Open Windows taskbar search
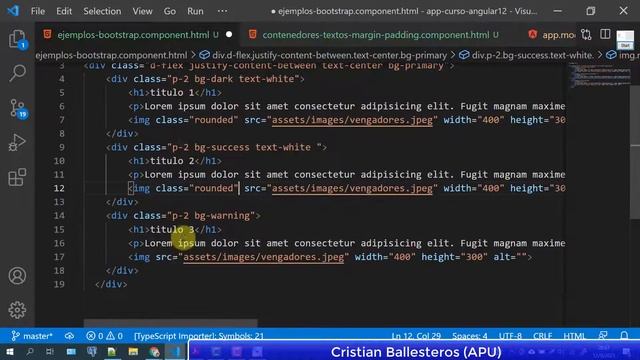The image size is (640, 360). 29,351
